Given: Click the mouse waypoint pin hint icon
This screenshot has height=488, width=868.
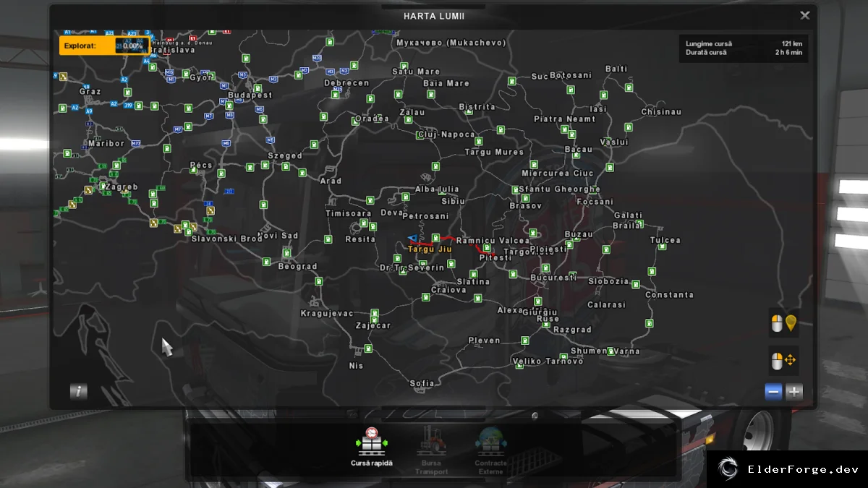Looking at the screenshot, I should click(x=784, y=323).
